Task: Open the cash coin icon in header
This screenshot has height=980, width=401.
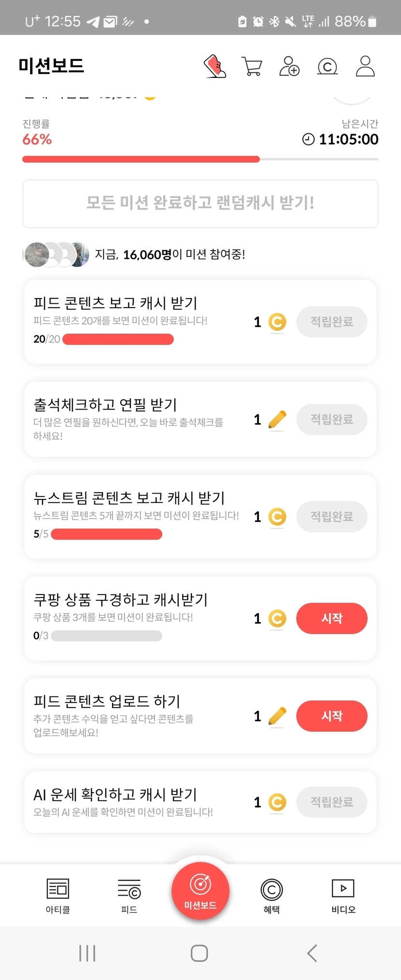Action: pyautogui.click(x=327, y=66)
